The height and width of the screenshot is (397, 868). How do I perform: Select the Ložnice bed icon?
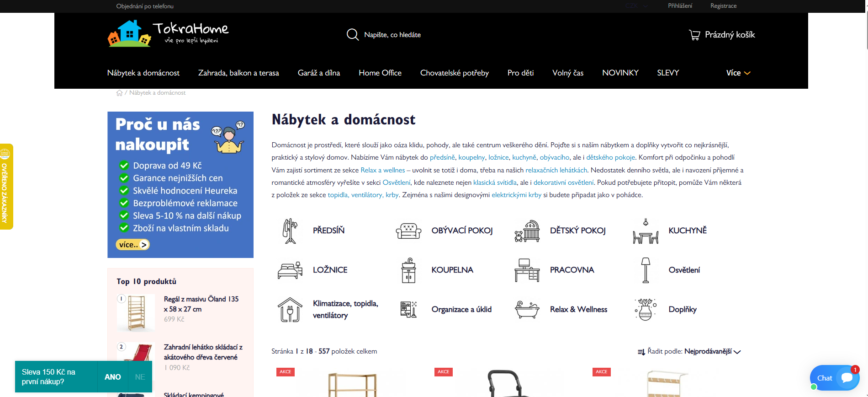pyautogui.click(x=290, y=270)
